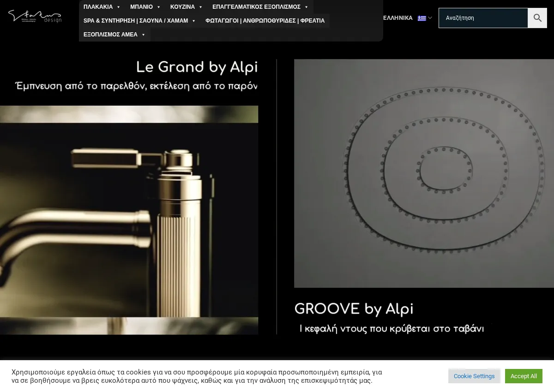This screenshot has width=554, height=392.
Task: Open Cookie Settings
Action: pyautogui.click(x=474, y=376)
